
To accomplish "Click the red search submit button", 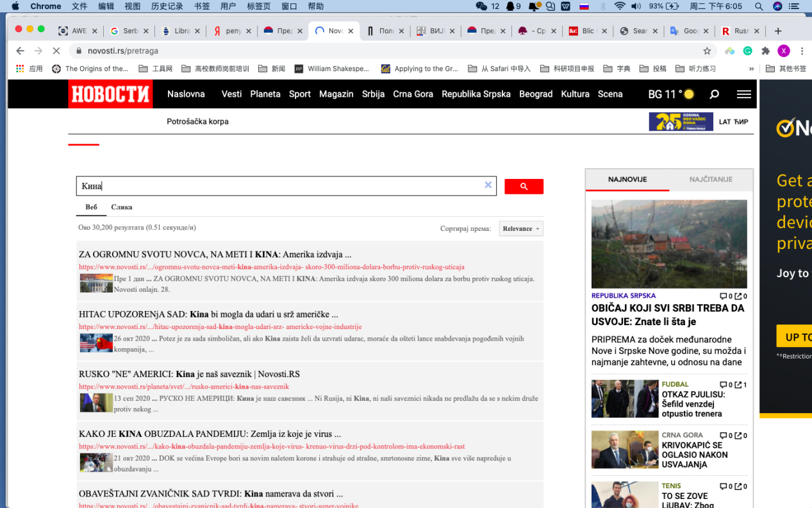I will tap(524, 186).
